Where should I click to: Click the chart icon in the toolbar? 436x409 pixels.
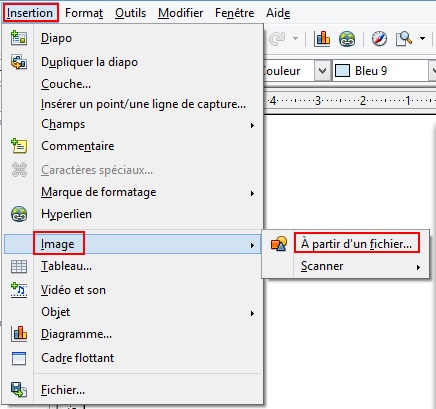tap(322, 39)
